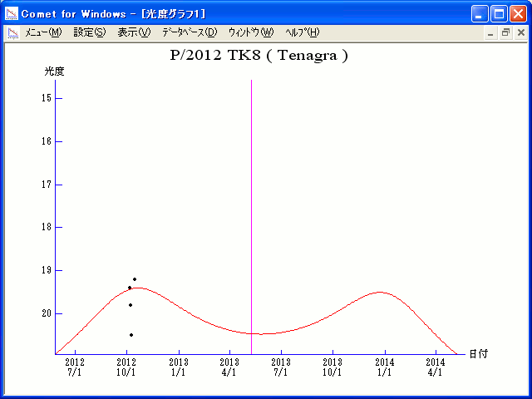The width and height of the screenshot is (532, 399).
Task: Minimize the Comet for Windows window
Action: (x=480, y=14)
